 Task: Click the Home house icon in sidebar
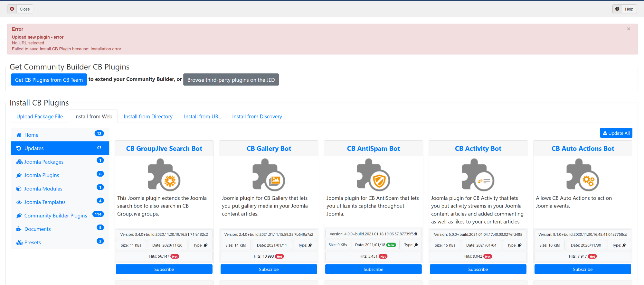click(x=19, y=135)
